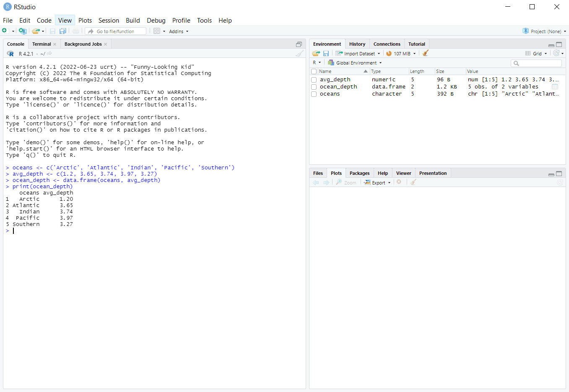The width and height of the screenshot is (569, 392).
Task: Refresh the current plot icon
Action: coord(560,182)
